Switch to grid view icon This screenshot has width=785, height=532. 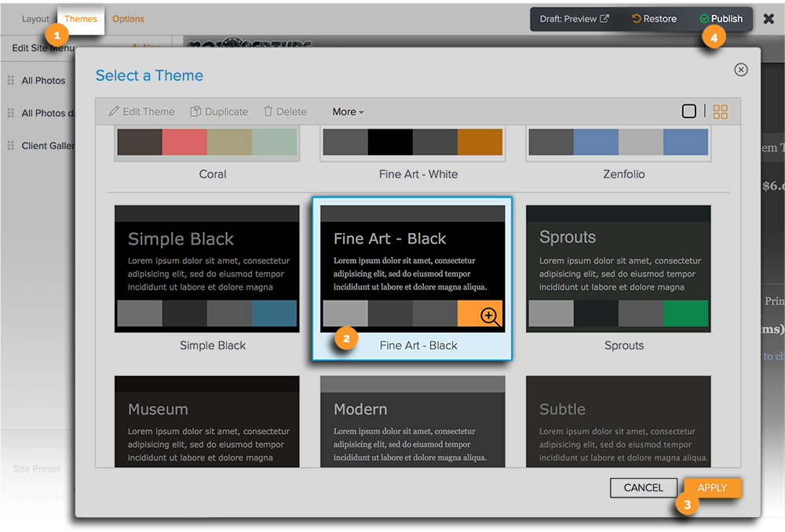pyautogui.click(x=721, y=111)
